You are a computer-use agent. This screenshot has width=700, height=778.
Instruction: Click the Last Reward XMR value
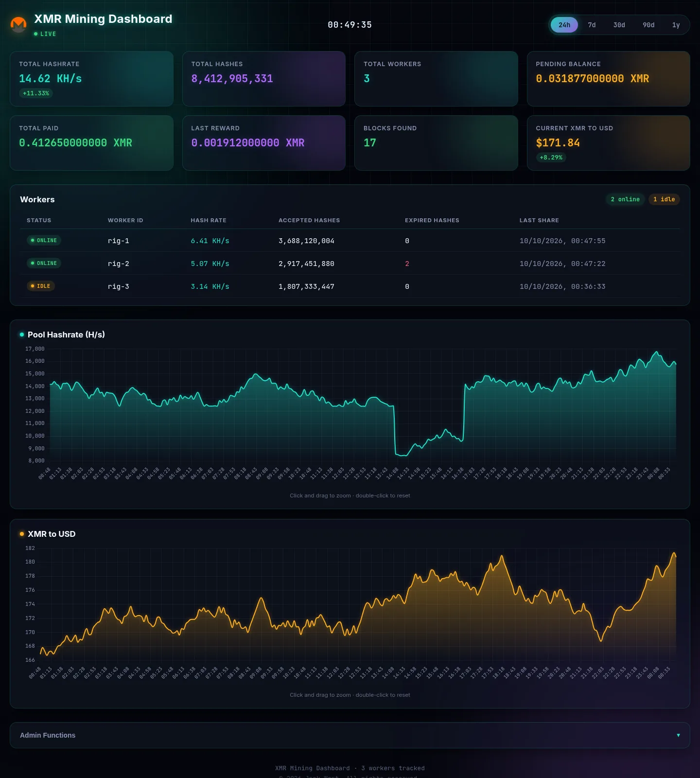(248, 143)
